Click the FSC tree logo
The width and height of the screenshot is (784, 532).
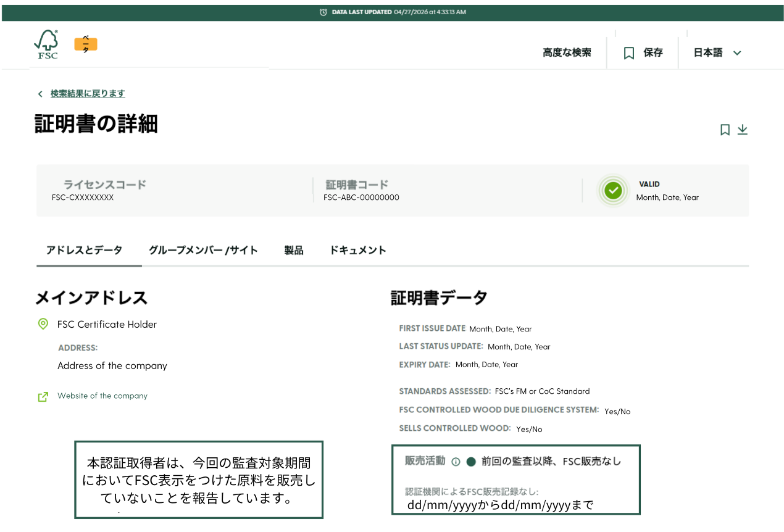click(x=46, y=44)
